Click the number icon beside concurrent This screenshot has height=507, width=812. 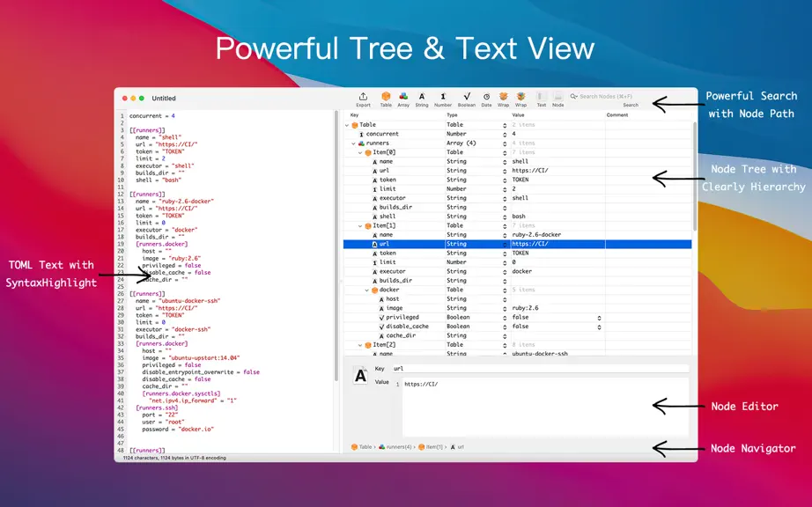[361, 134]
